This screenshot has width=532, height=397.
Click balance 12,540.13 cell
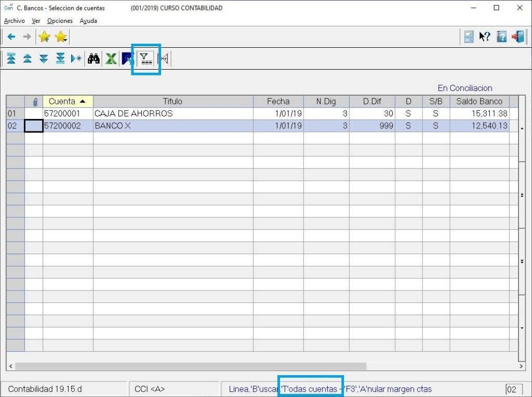(x=479, y=126)
